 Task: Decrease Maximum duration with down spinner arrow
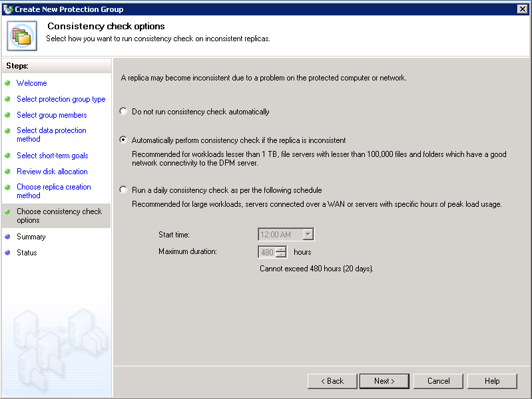(x=281, y=255)
